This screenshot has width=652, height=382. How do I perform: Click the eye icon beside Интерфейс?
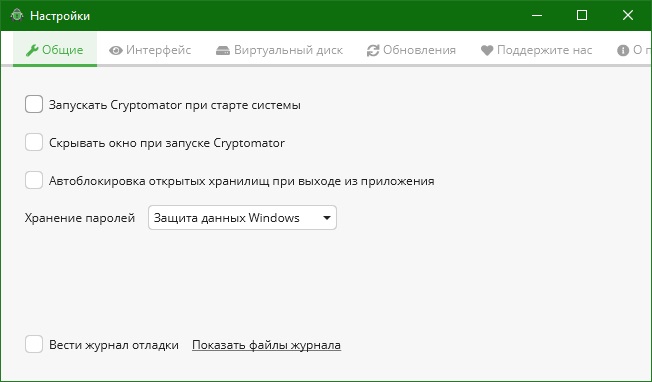coord(116,51)
